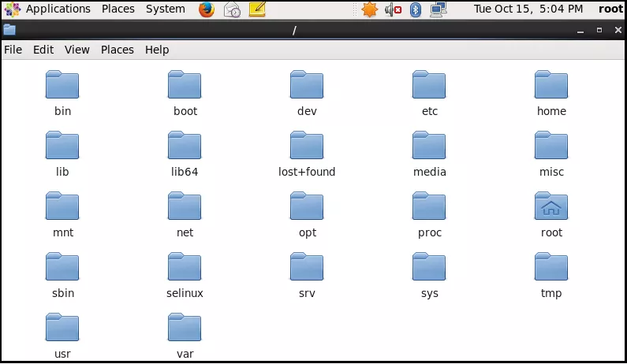Click the 'var' folder label
627x364 pixels.
point(185,354)
